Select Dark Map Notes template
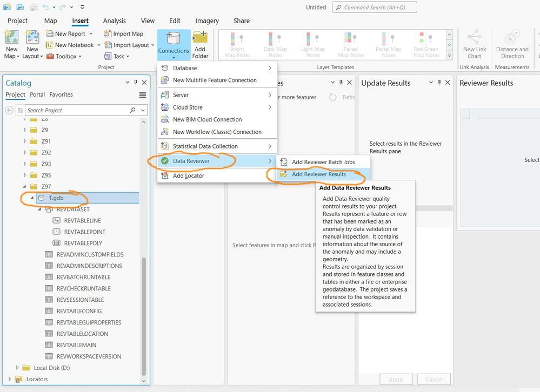The width and height of the screenshot is (540, 392). pos(275,45)
